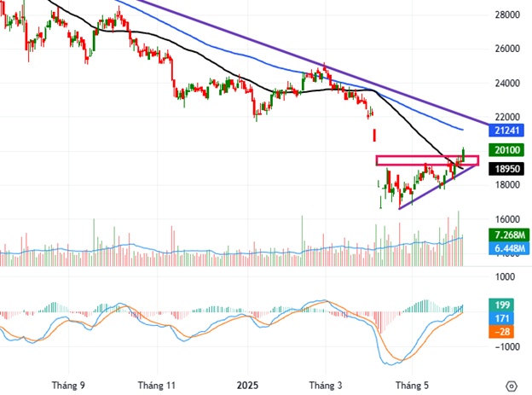
Task: Click the black 18950 moving average label
Action: coord(509,169)
